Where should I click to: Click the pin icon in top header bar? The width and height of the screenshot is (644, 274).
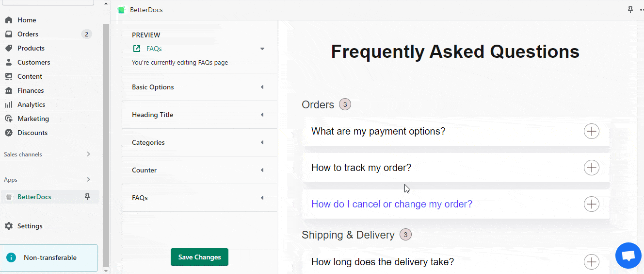coord(630,10)
